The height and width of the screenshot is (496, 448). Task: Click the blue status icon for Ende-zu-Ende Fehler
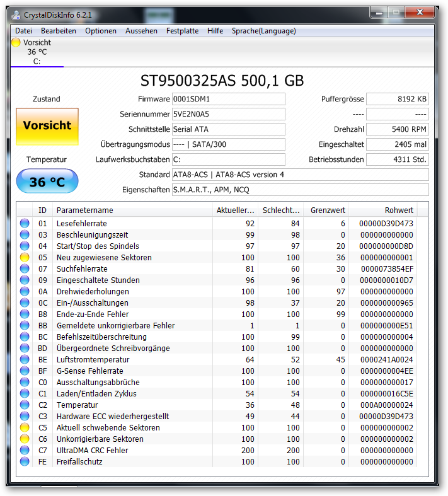25,314
